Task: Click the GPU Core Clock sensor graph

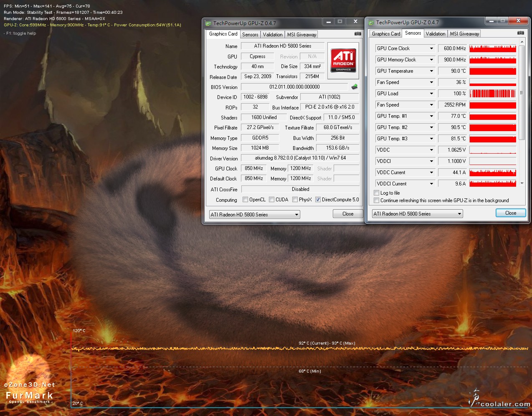Action: [493, 48]
